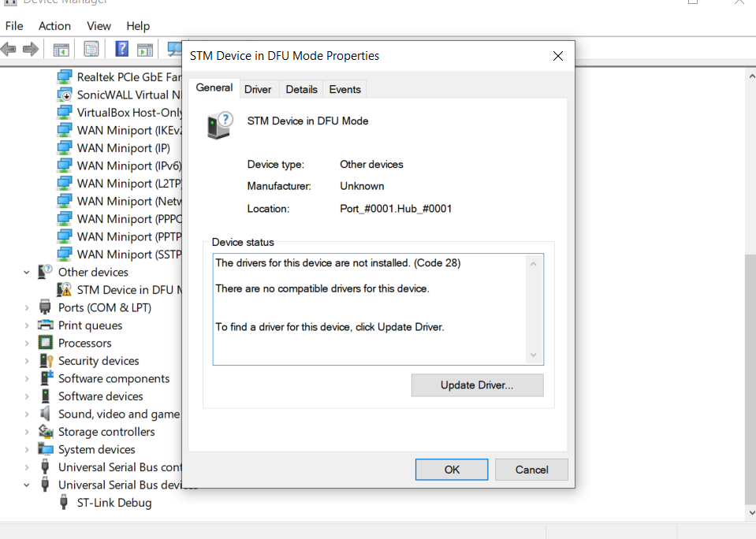
Task: Click the Scan for hardware changes icon
Action: coord(175,49)
